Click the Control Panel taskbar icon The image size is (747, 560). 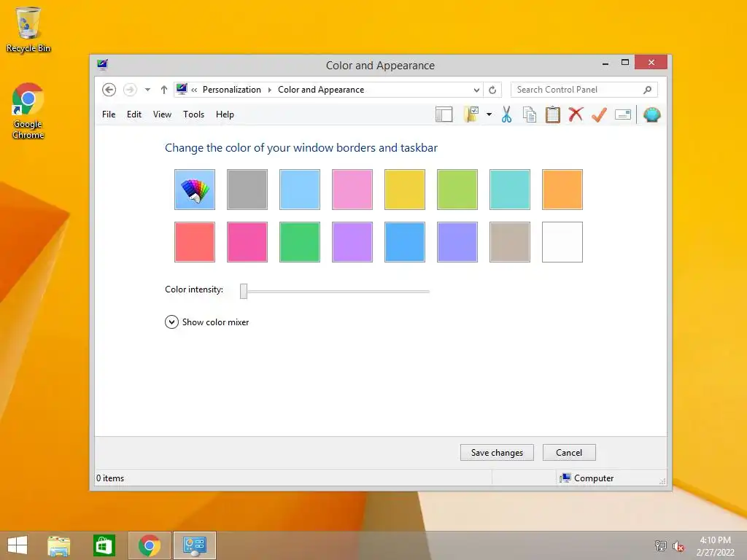[x=194, y=545]
